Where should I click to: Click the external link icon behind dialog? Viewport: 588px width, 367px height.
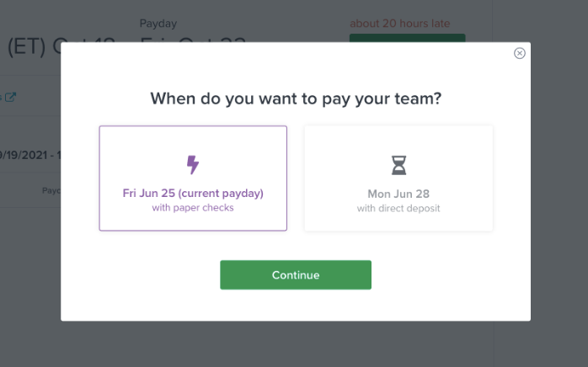[10, 97]
